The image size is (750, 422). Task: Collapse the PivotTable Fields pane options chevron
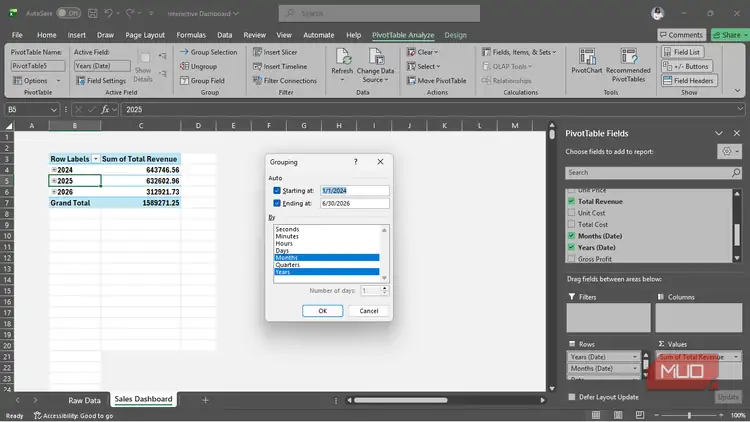[718, 133]
